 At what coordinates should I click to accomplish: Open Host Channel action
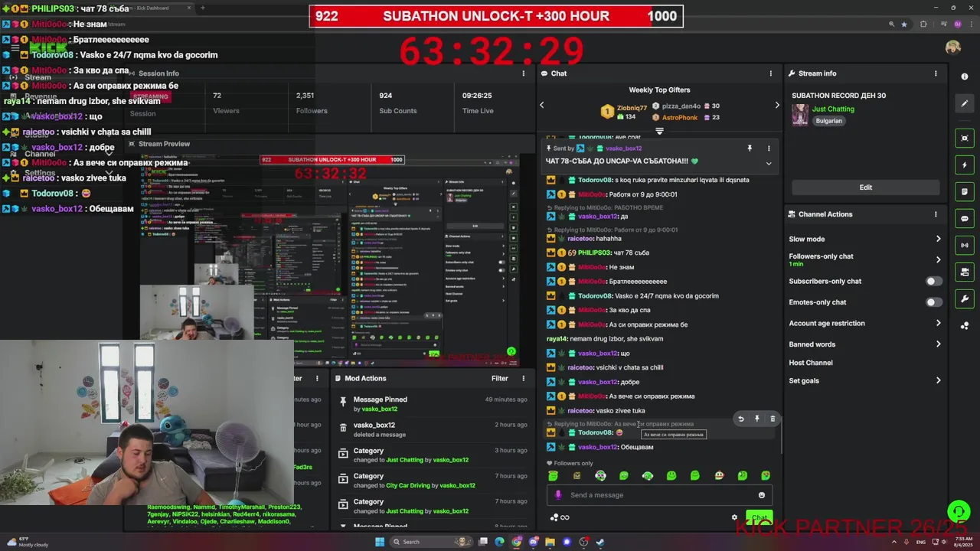click(811, 363)
